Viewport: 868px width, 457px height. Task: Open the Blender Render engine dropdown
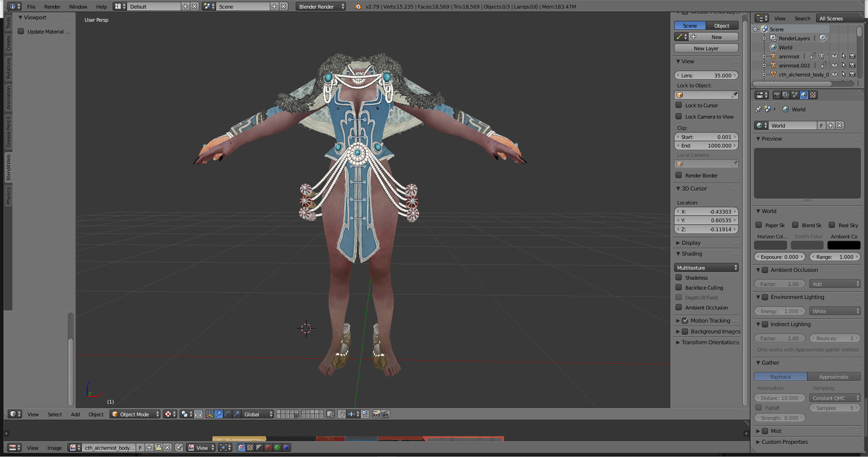[321, 6]
